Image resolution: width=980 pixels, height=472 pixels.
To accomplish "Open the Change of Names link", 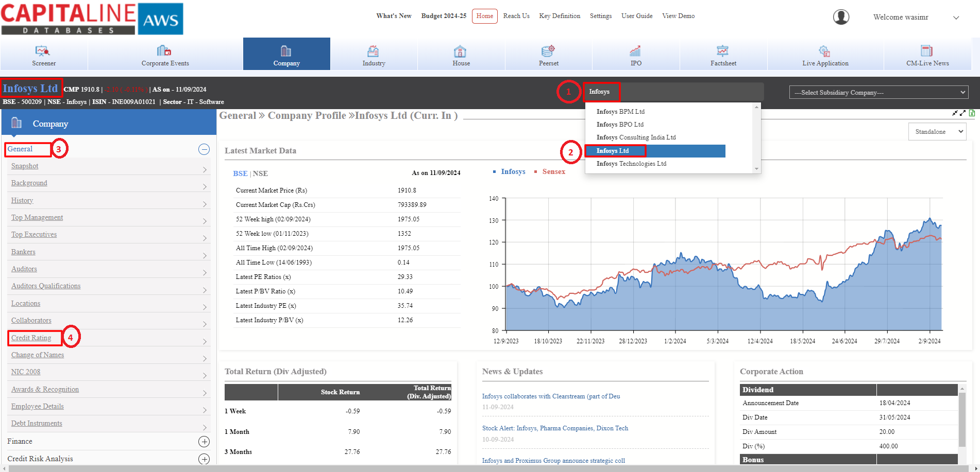I will [x=38, y=355].
